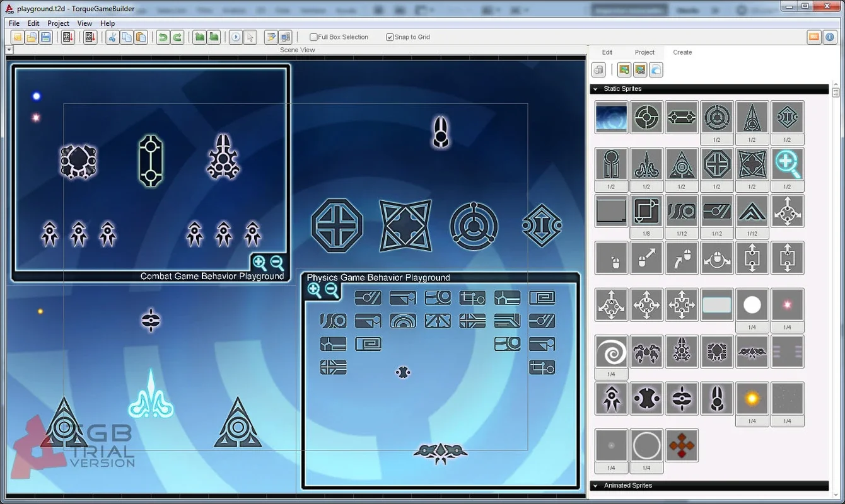Viewport: 845px width, 504px height.
Task: Select the glowing cyan ship in scene
Action: coord(151,394)
